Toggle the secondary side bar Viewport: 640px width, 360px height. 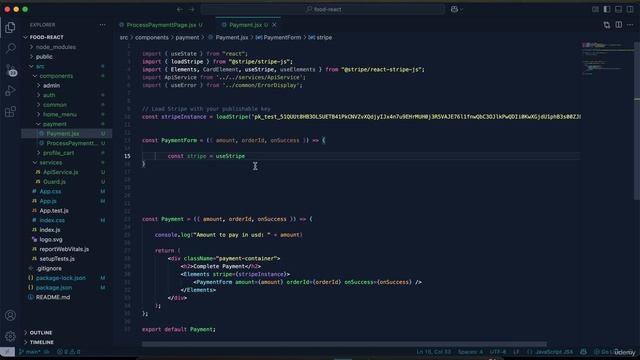click(x=631, y=9)
